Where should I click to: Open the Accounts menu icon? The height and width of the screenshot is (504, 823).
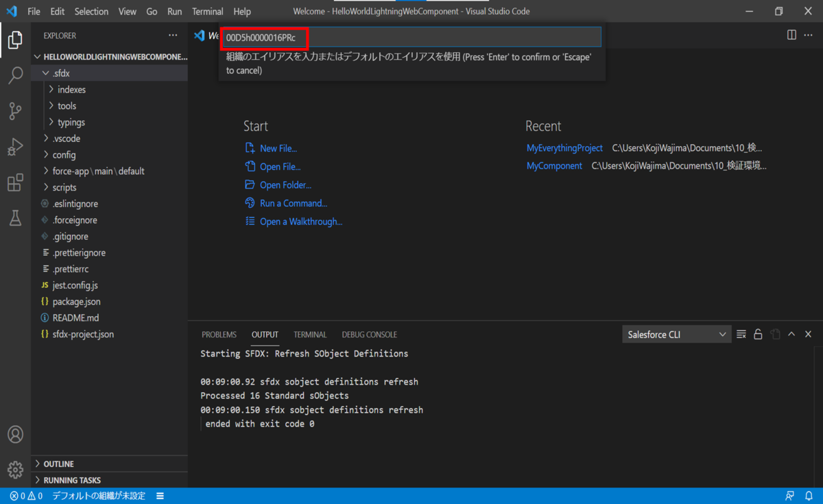tap(15, 434)
